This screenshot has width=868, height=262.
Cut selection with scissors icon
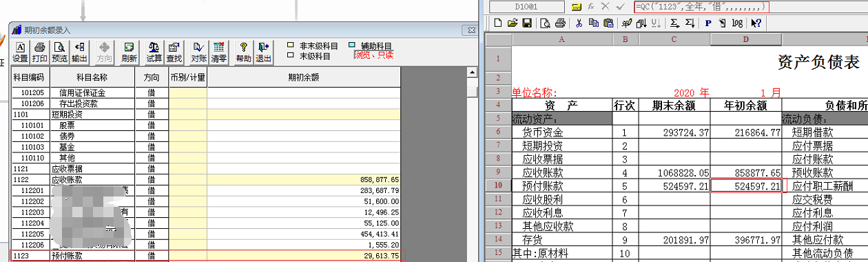point(579,23)
